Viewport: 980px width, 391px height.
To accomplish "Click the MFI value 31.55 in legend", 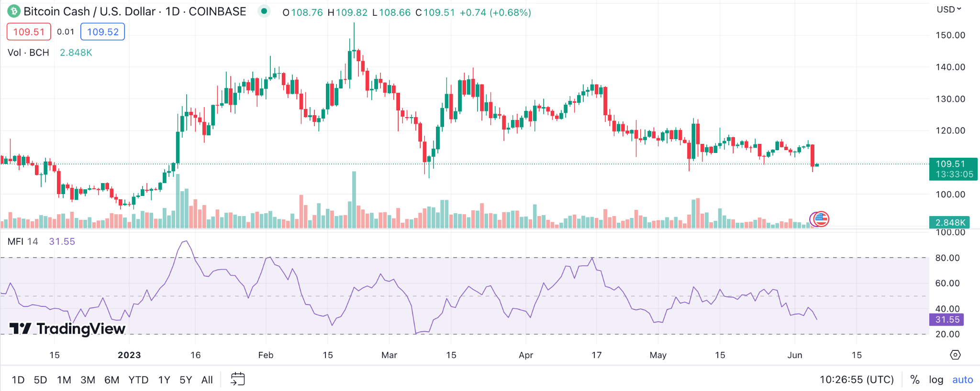I will point(62,241).
